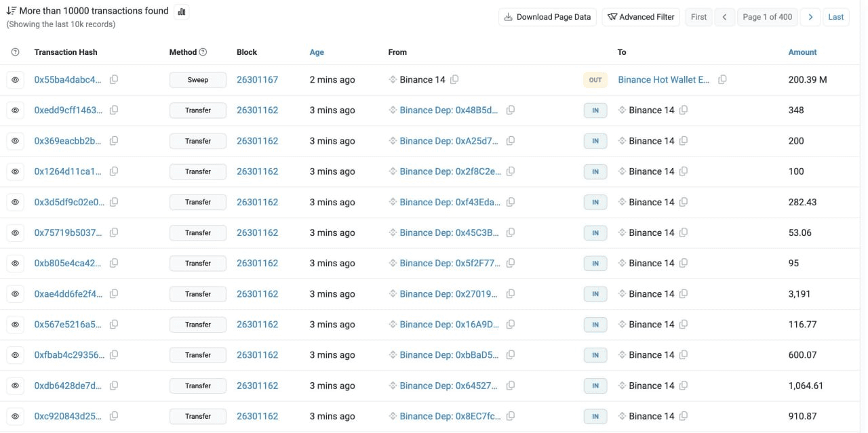Screen dimensions: 868x433
Task: Copy hash of transaction 0x1264d11ca1
Action: point(114,171)
